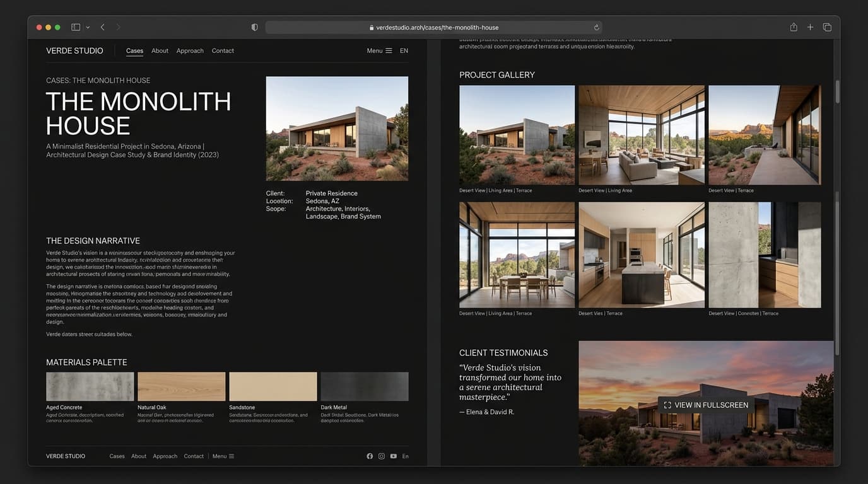The image size is (868, 484).
Task: Show the tab overview icon
Action: pos(827,27)
